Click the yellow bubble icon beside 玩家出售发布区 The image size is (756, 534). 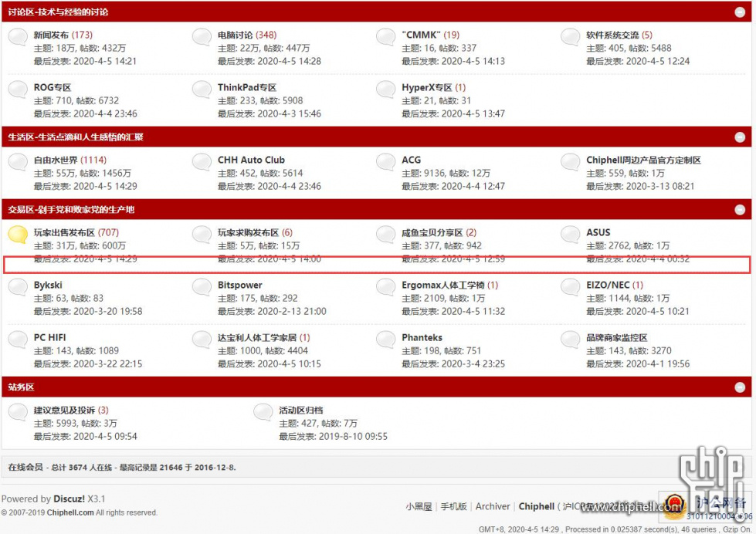coord(18,235)
